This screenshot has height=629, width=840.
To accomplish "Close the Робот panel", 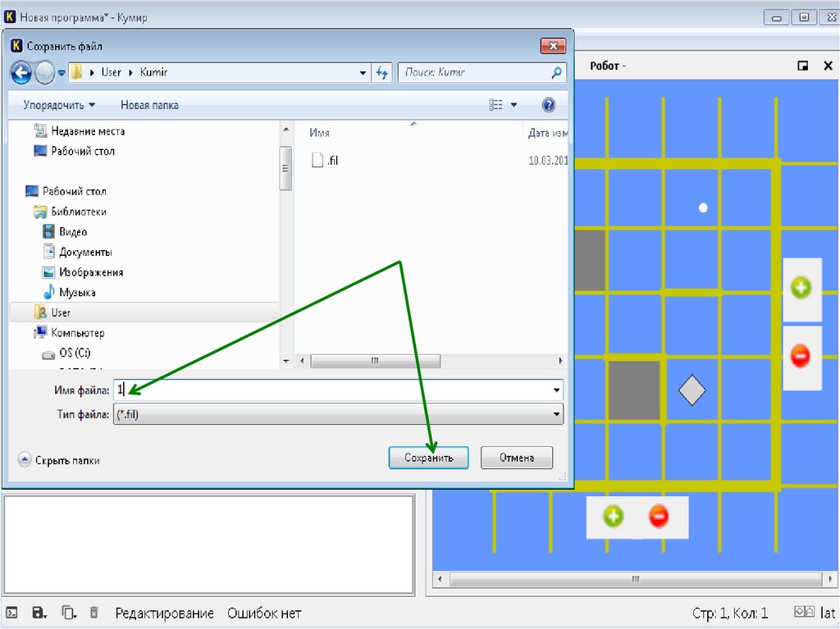I will tap(829, 66).
